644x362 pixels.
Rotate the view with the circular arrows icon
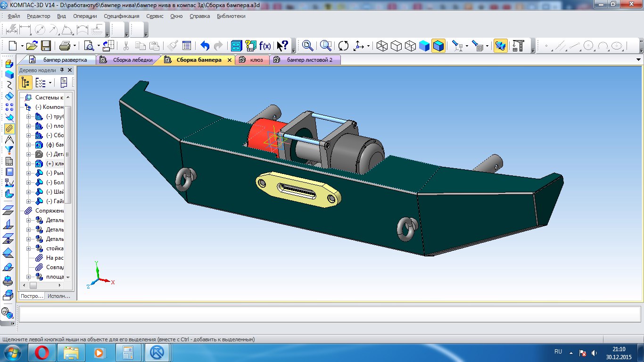pos(344,46)
